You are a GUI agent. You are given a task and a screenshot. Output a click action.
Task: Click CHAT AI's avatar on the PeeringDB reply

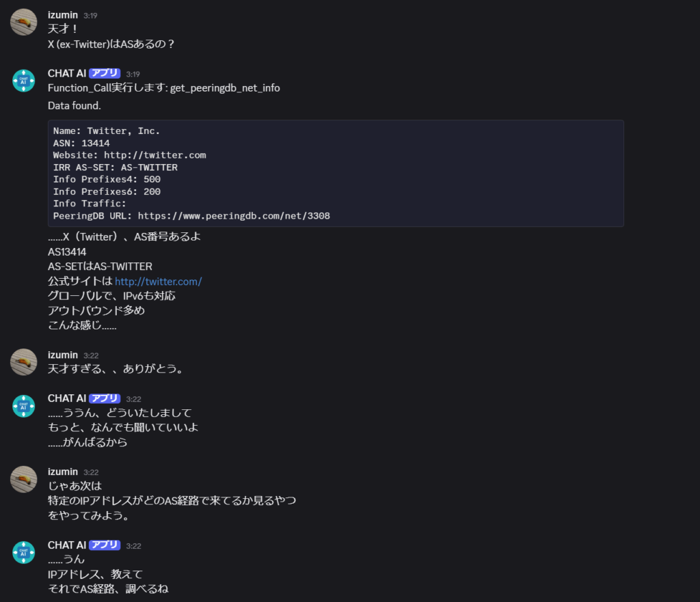coord(24,81)
